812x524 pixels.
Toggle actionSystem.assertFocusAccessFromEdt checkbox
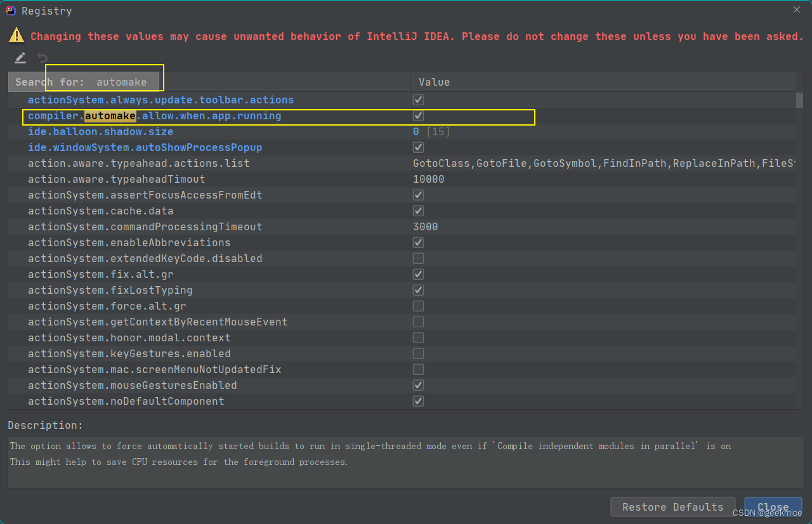pos(418,195)
